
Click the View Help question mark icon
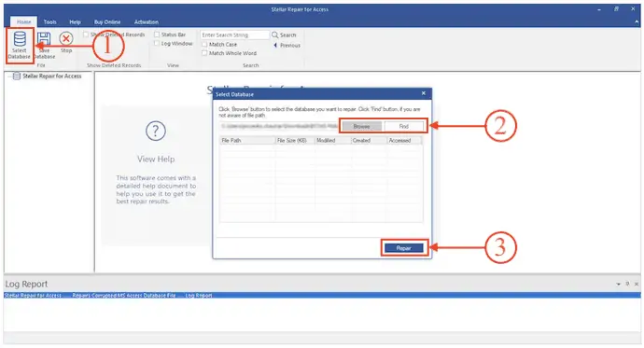point(156,131)
